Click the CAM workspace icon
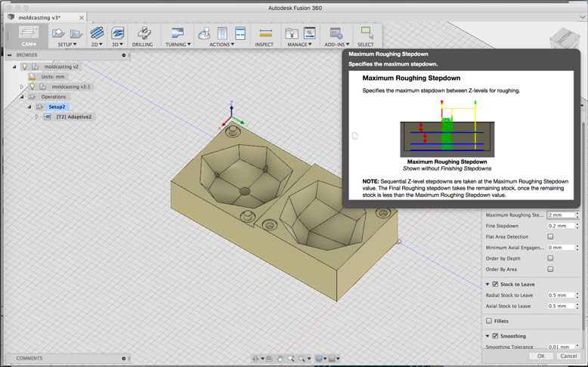The image size is (588, 367). point(29,32)
